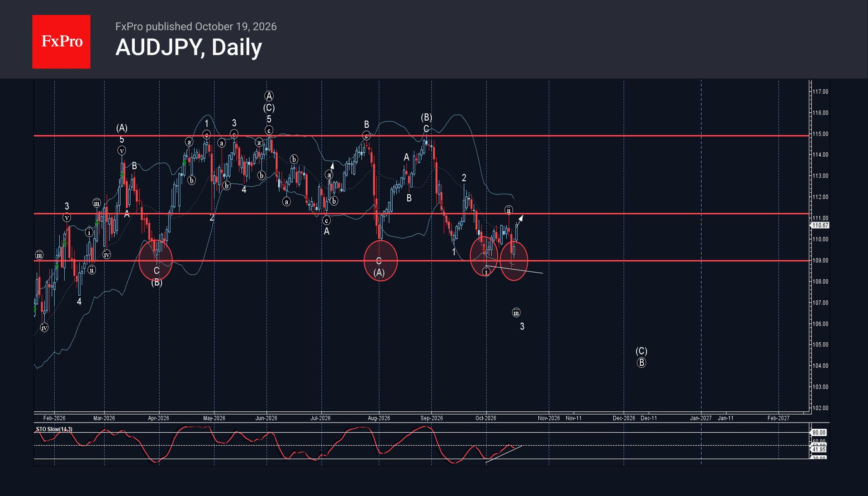This screenshot has height=496, width=868.
Task: Click the 80.00 stochastic level label
Action: pos(819,433)
